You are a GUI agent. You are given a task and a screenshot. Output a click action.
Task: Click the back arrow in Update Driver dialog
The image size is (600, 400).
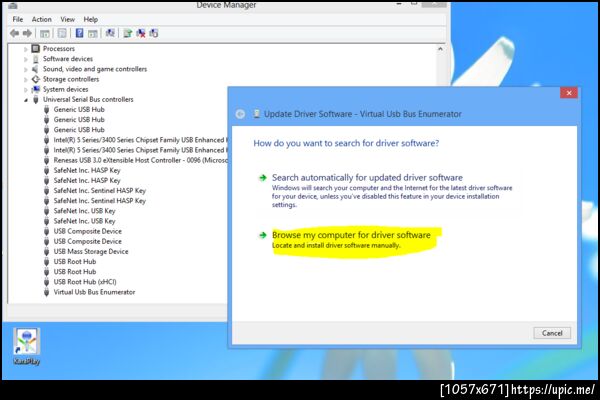pos(240,114)
